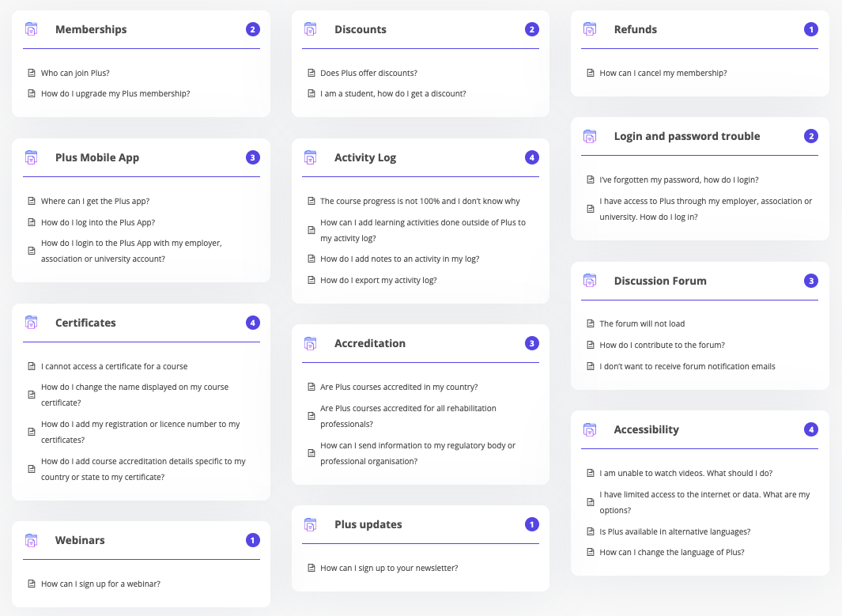Open 'How can I sign up to your newsletter?'

389,569
